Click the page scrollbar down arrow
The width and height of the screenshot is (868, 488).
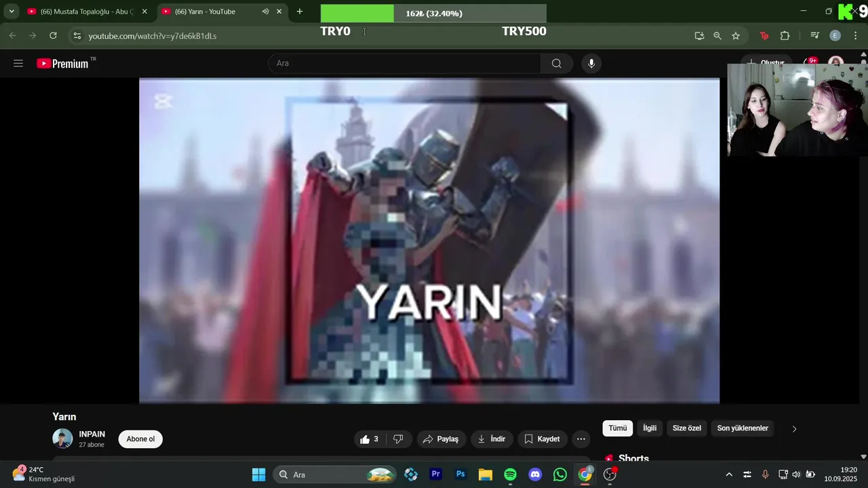(x=863, y=457)
